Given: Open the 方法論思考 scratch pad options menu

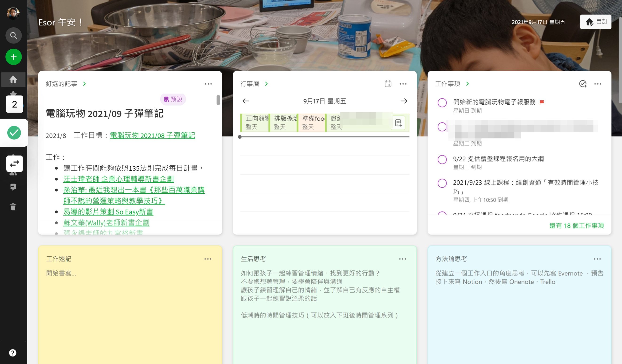Looking at the screenshot, I should tap(597, 259).
